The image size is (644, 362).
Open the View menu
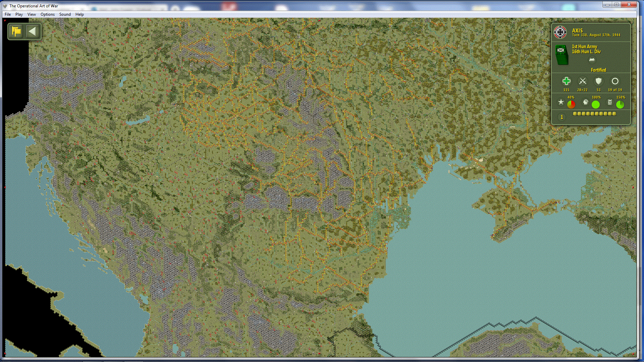(x=32, y=14)
